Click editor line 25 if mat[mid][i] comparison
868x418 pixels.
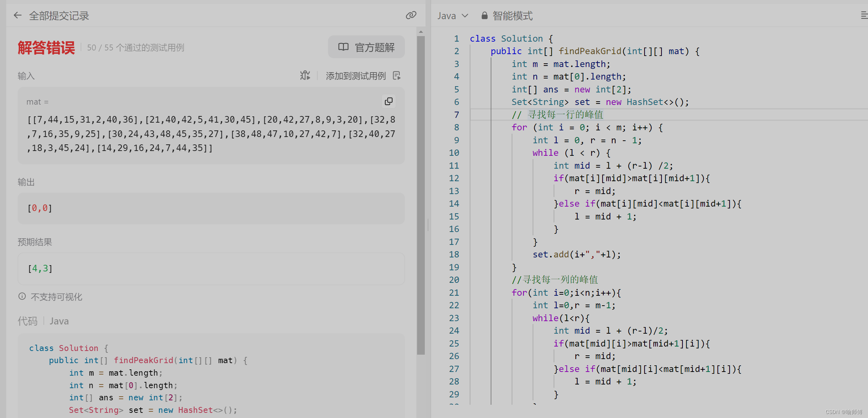[632, 344]
